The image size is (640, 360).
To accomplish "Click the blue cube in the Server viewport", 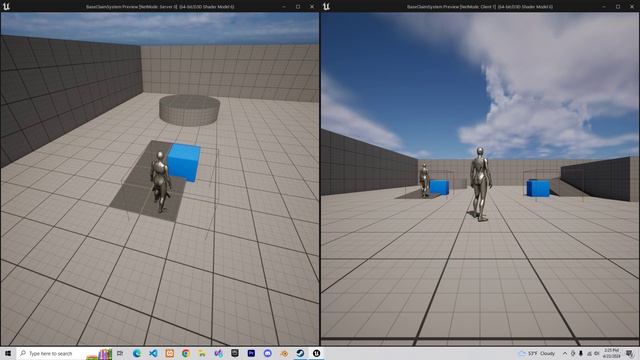I will (x=184, y=162).
